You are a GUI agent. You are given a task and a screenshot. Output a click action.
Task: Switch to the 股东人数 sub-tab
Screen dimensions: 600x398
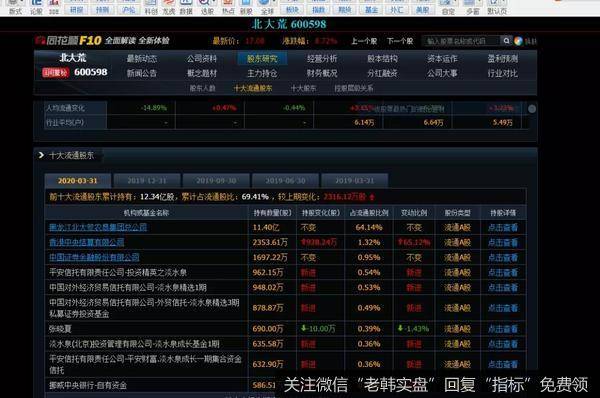202,88
